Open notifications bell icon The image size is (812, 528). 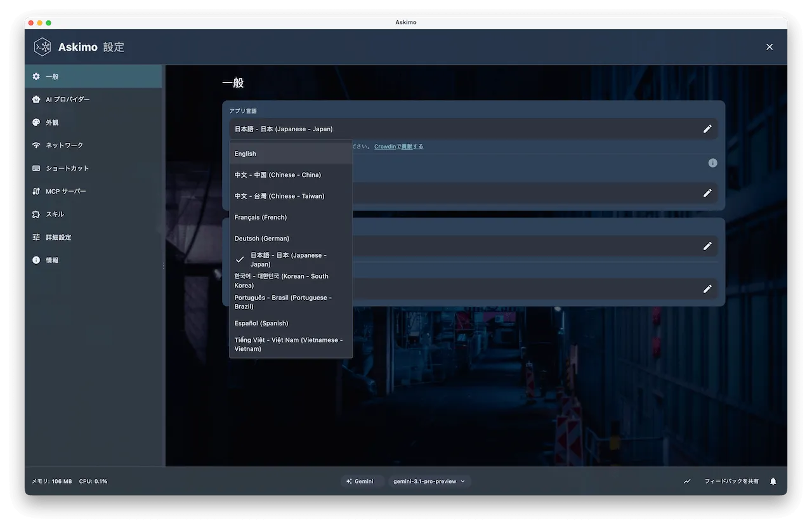click(x=773, y=481)
